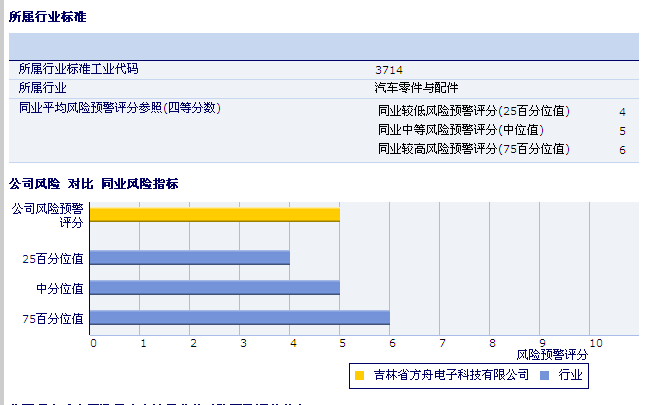This screenshot has height=405, width=656.
Task: Click the industry code value 3714
Action: click(x=389, y=70)
